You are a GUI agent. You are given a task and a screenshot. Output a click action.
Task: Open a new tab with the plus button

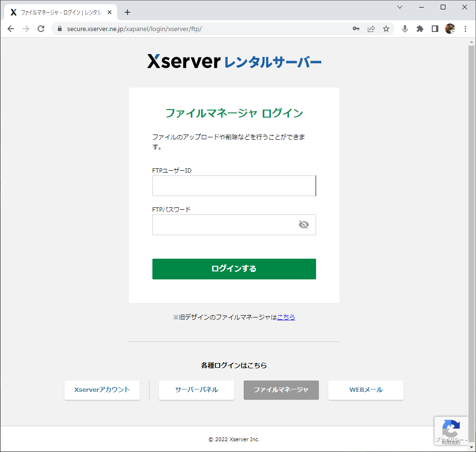click(127, 12)
